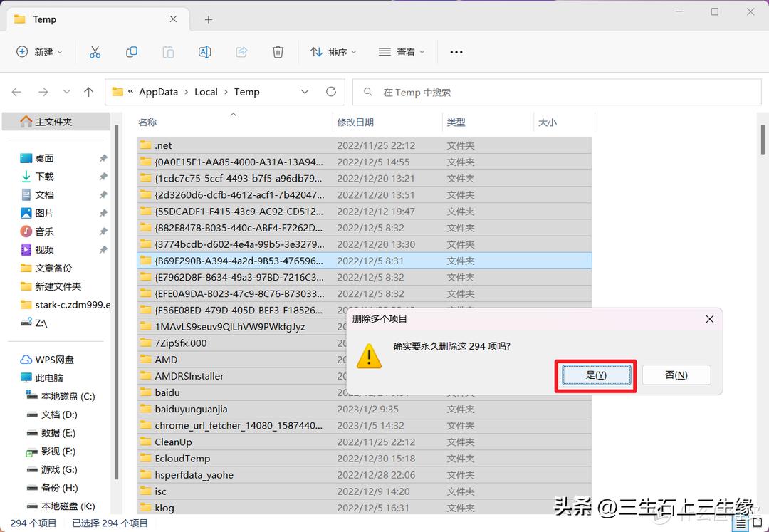Open the 排序 sort dropdown
769x532 pixels.
click(333, 51)
